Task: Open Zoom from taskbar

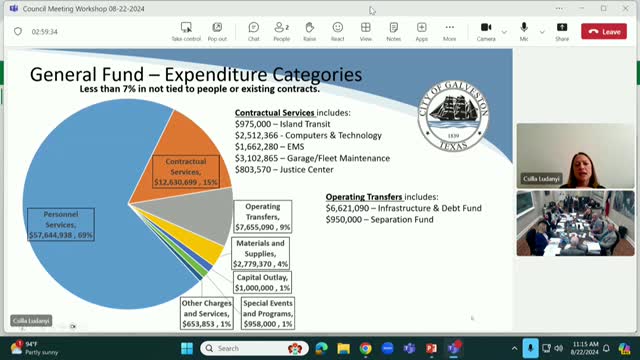Action: click(388, 348)
